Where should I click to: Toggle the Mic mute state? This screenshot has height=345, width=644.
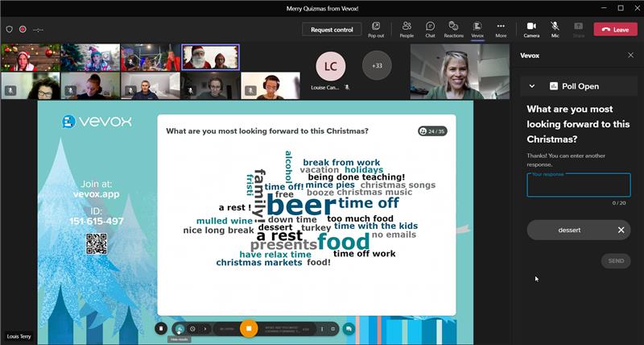pos(555,29)
